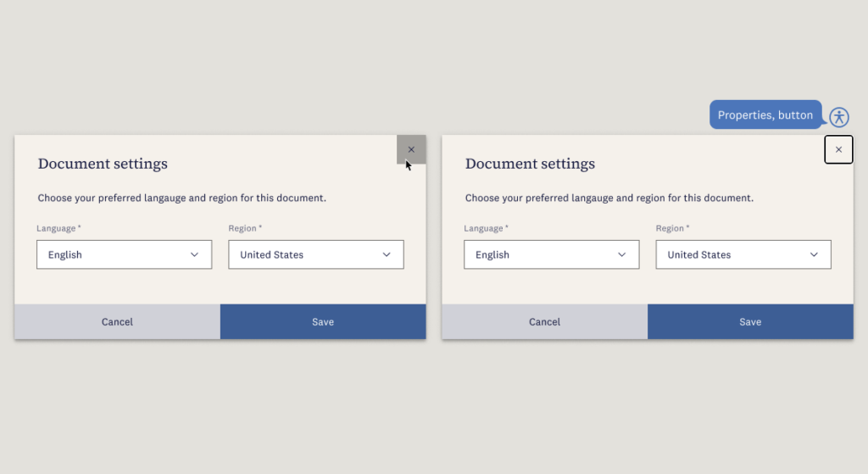Click the chevron arrow of left dialog's Language field
This screenshot has width=868, height=474.
[194, 254]
